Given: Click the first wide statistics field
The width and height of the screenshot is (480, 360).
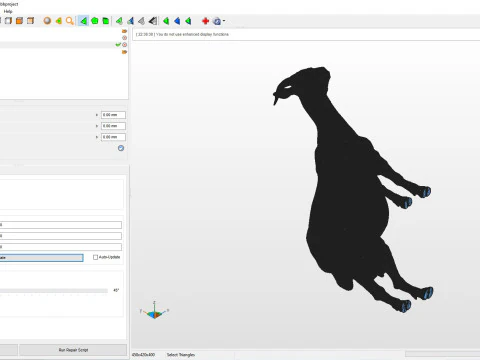Looking at the screenshot, I should click(60, 225).
